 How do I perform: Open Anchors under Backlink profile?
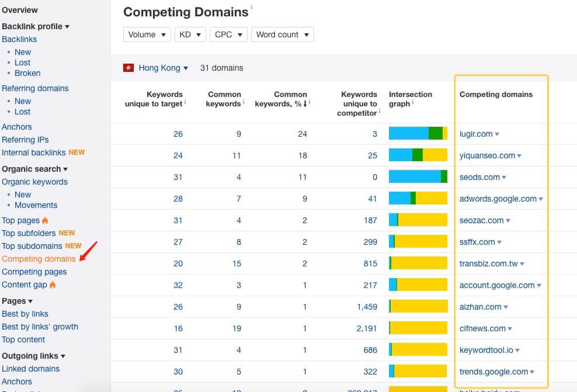tap(16, 127)
